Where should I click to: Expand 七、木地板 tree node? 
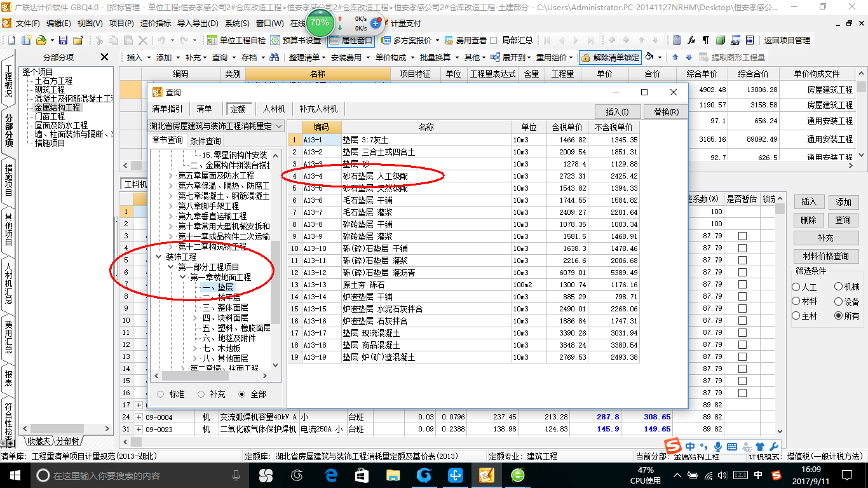pyautogui.click(x=194, y=348)
